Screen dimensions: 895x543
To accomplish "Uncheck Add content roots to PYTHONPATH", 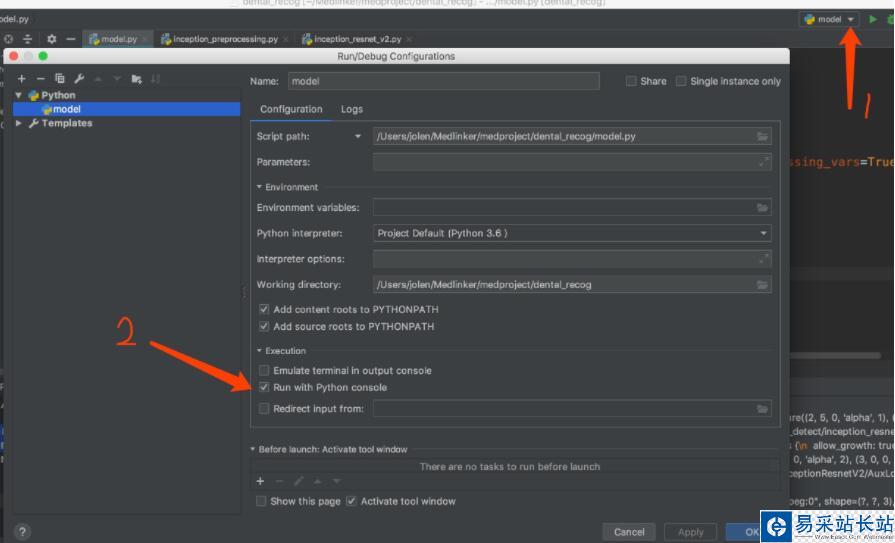I will (264, 309).
